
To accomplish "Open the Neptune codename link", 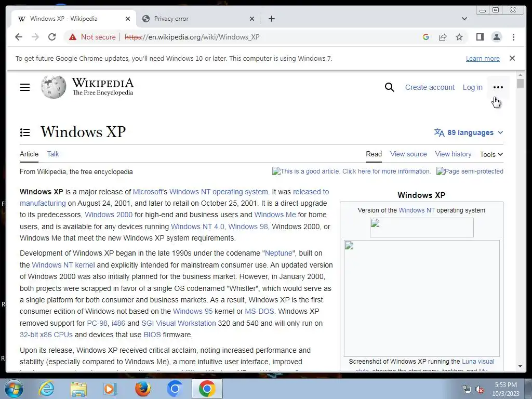I will 278,253.
